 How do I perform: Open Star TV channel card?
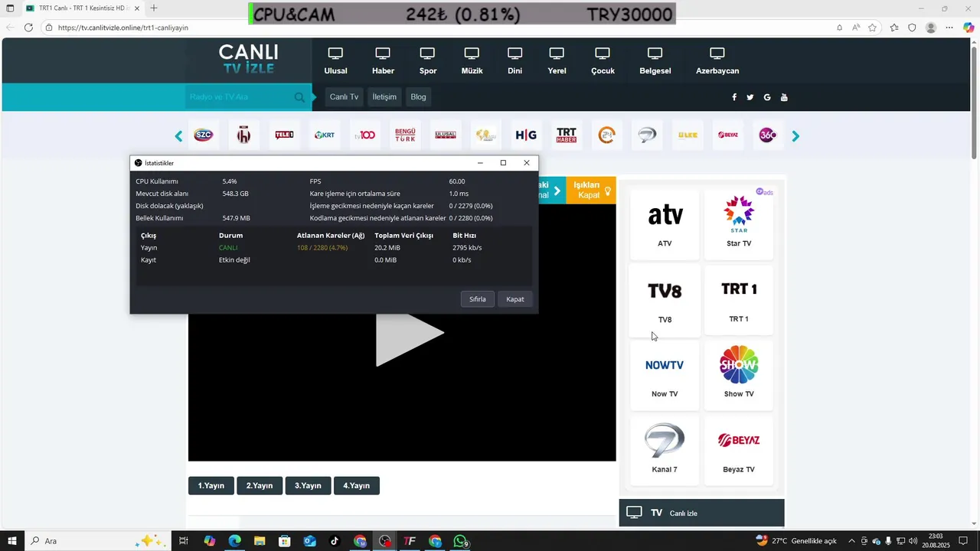pyautogui.click(x=739, y=223)
